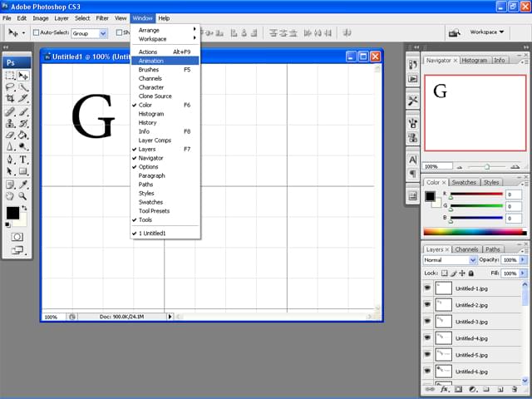
Task: Select the Paint Bucket tool
Action: click(x=23, y=135)
